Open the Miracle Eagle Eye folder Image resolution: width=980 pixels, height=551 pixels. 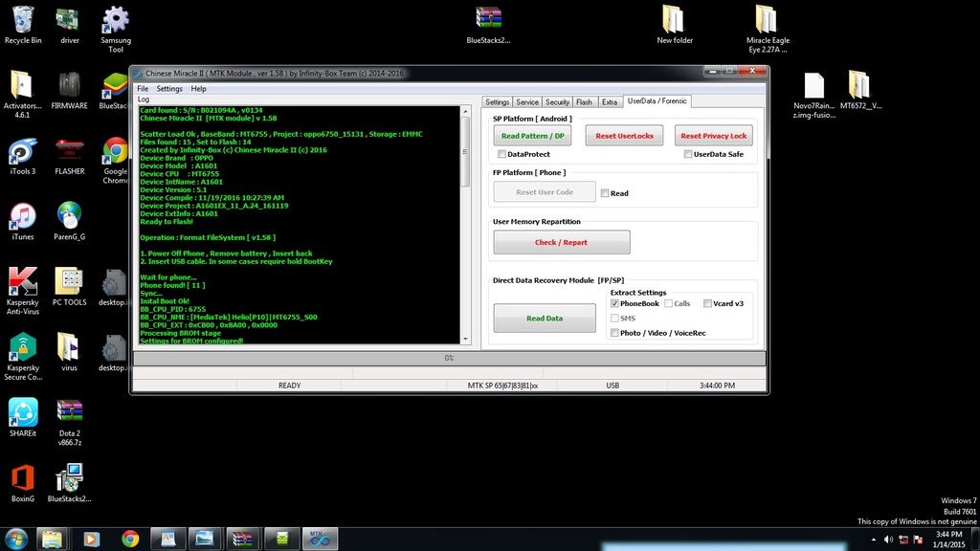[x=767, y=21]
